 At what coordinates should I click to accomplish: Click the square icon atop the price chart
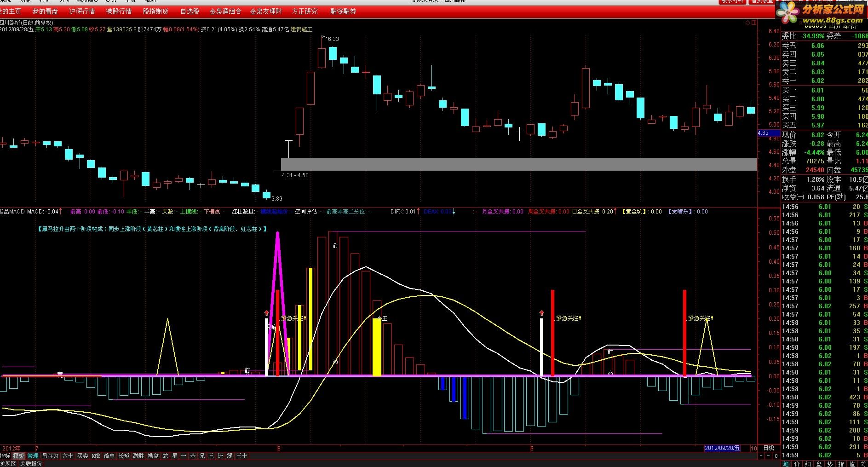[x=753, y=23]
